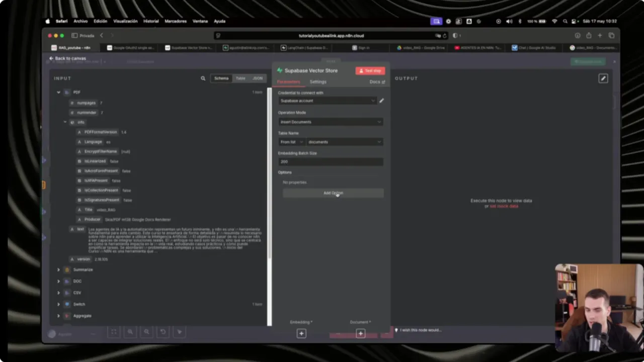Switch to 'video_RAG - Google Drive' browser tab

coord(420,48)
